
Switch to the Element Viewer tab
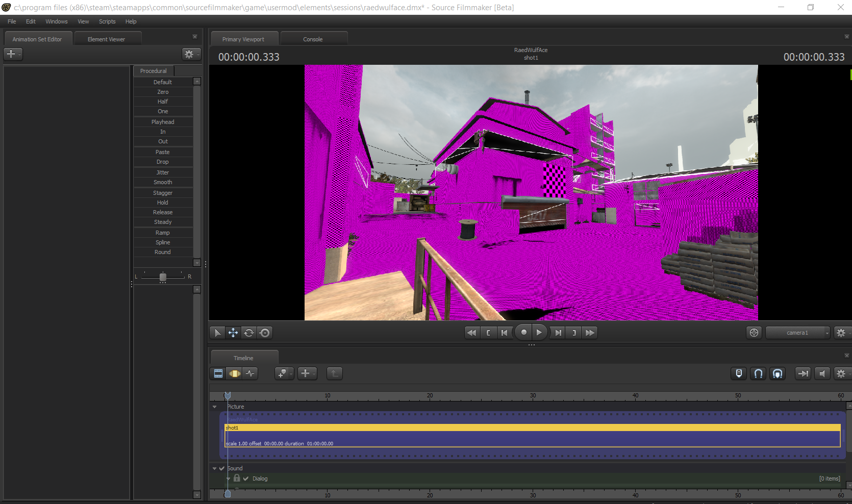(x=107, y=38)
